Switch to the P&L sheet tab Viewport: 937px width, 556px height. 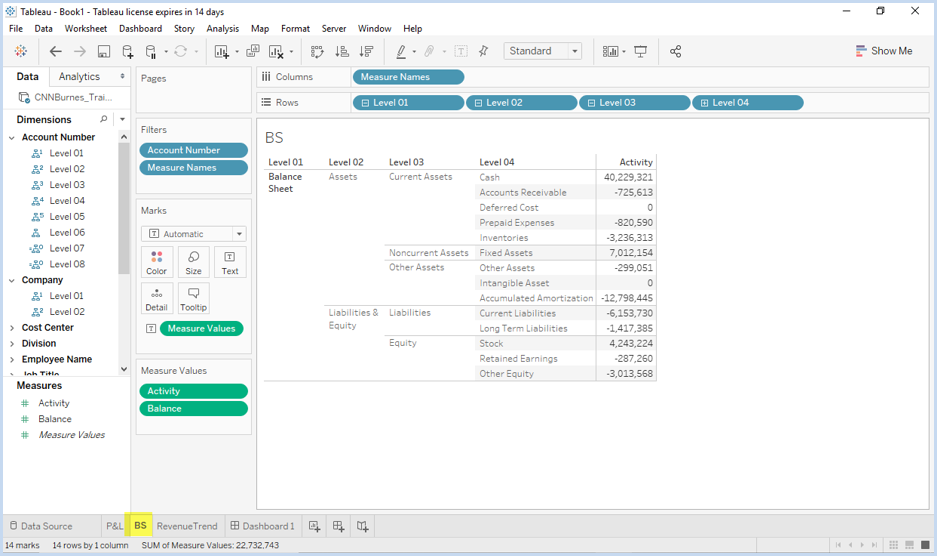tap(114, 526)
